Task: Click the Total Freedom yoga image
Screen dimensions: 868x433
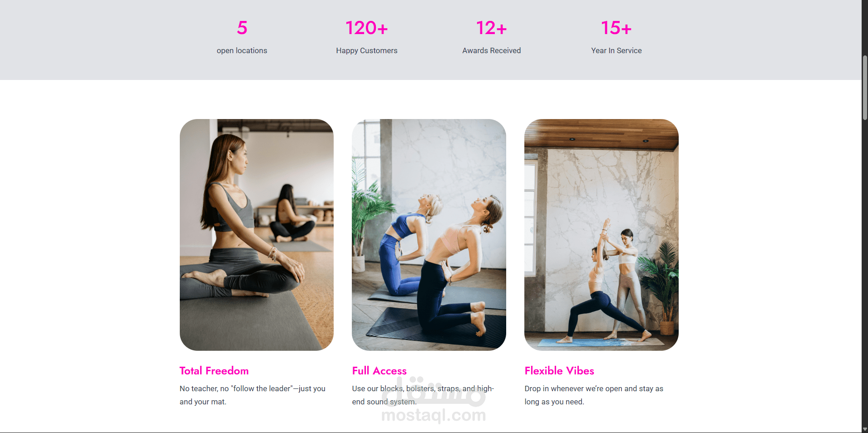Action: [x=256, y=234]
